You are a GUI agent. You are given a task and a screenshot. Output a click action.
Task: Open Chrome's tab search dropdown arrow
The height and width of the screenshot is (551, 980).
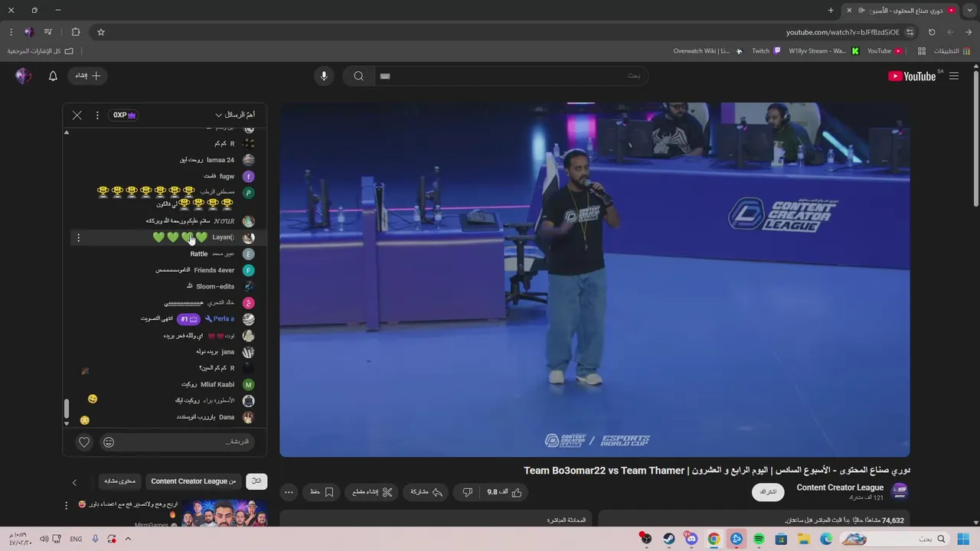tap(969, 10)
